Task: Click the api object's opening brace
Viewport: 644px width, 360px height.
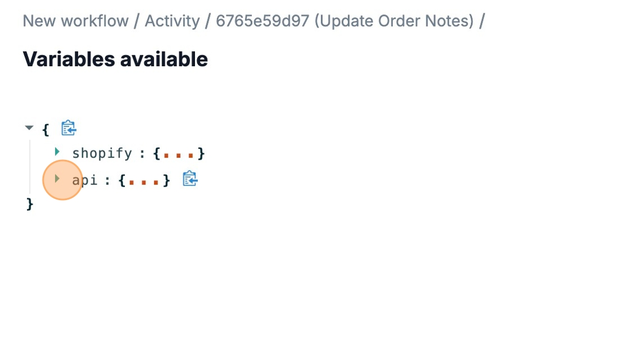Action: 122,181
